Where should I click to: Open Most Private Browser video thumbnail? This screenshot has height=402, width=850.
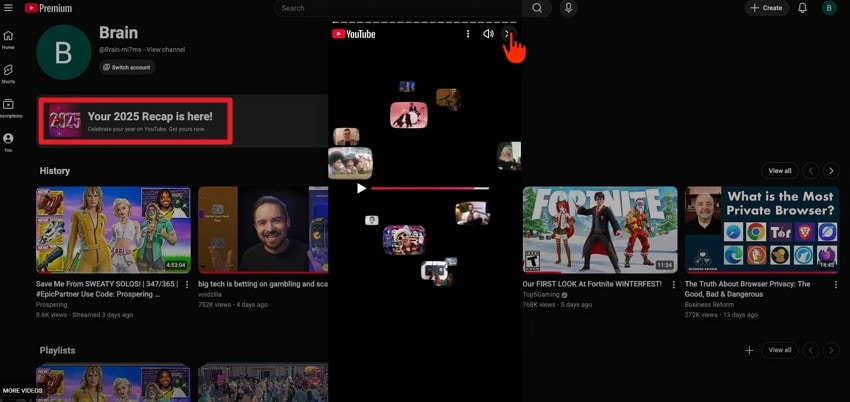[762, 230]
